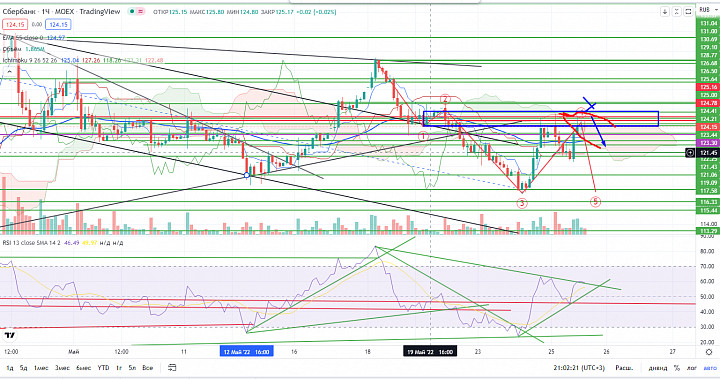Viewport: 720px width, 379px height.
Task: Click the purple 123.30 price label
Action: (708, 143)
